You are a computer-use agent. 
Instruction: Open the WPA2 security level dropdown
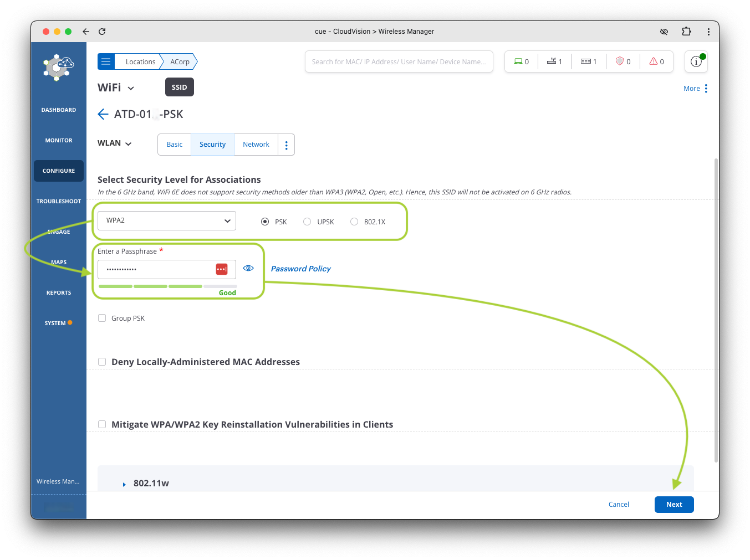167,220
